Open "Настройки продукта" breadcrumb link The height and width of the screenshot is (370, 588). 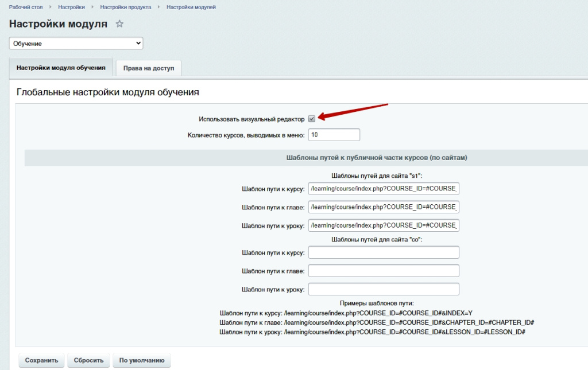126,7
